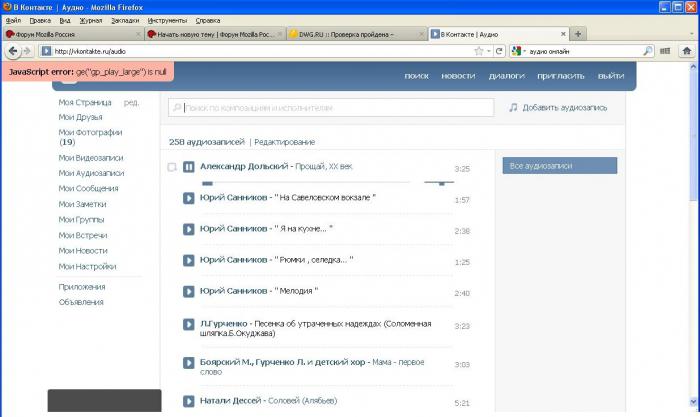Open Мои Группы sidebar link
The height and width of the screenshot is (417, 700).
81,220
